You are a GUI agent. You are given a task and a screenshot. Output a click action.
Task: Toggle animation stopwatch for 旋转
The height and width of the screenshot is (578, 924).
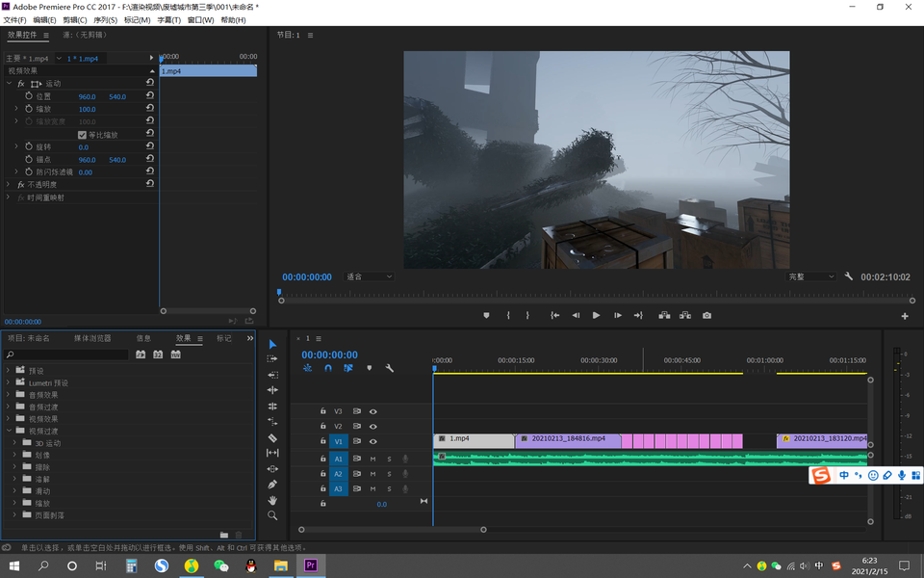tap(29, 146)
